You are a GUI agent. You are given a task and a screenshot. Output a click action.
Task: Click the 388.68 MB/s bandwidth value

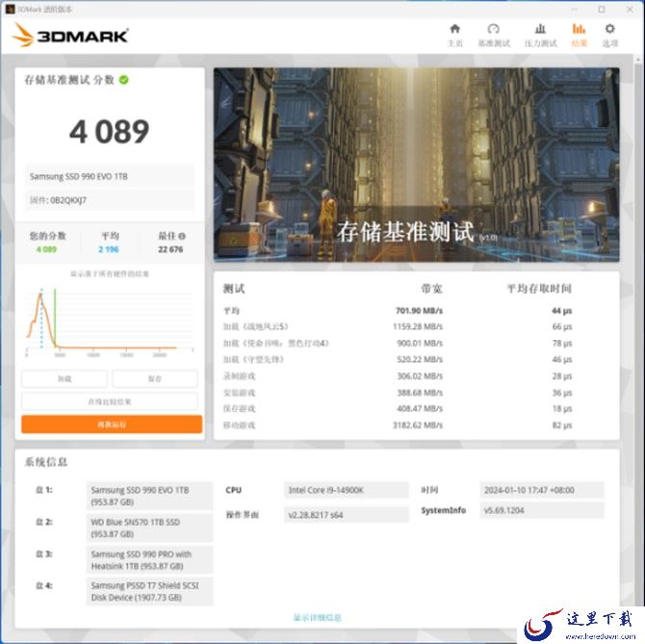point(420,393)
